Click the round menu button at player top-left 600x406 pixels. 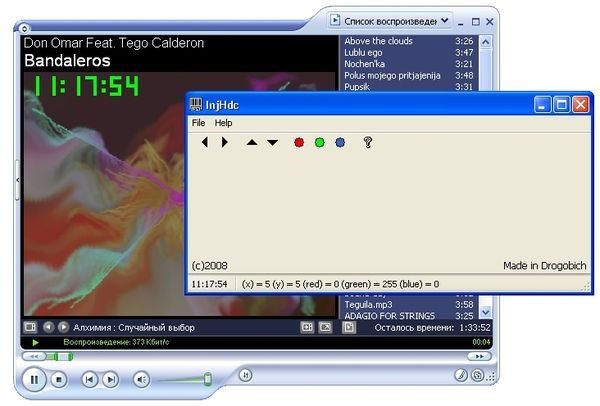coord(24,28)
